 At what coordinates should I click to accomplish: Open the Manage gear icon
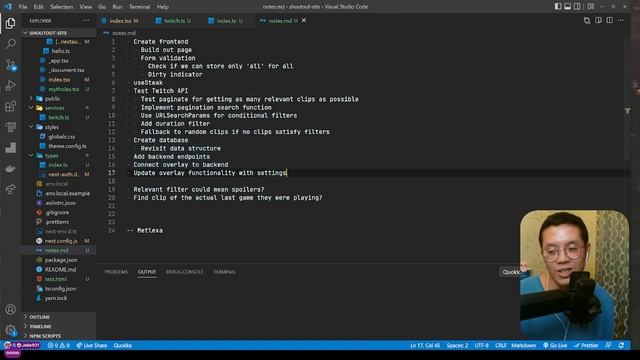coord(11,330)
